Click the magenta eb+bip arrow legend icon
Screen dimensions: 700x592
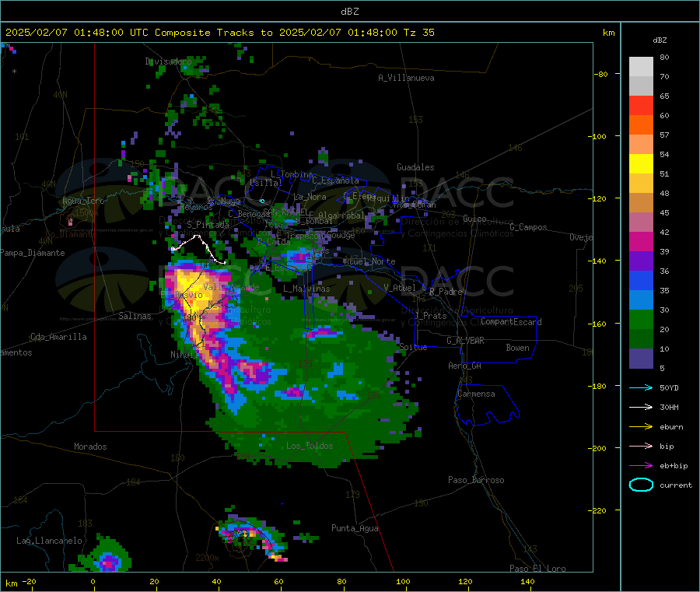coord(641,466)
